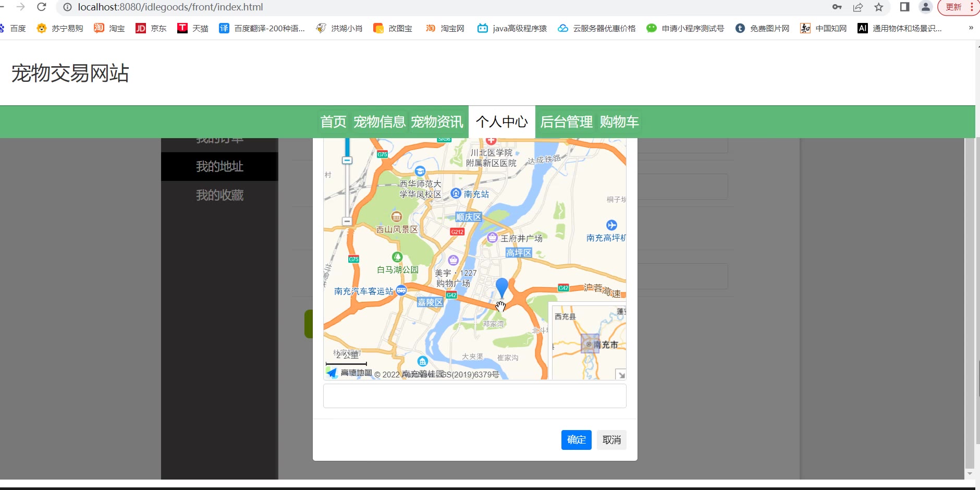Open the 洪湖小肖 bookmark
The height and width of the screenshot is (490, 980).
click(339, 28)
